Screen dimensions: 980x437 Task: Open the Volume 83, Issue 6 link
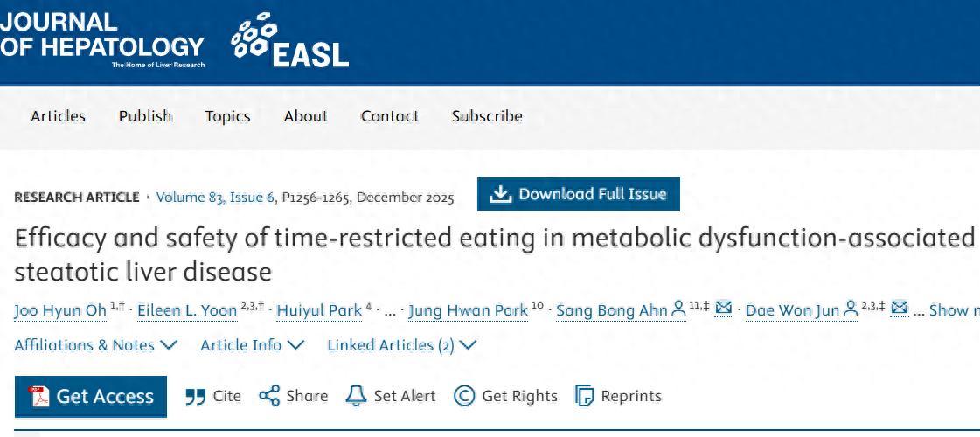tap(216, 198)
